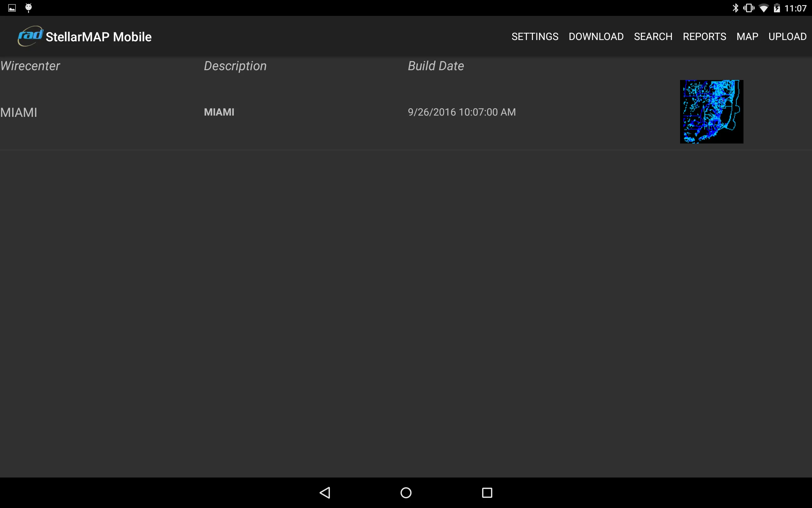Viewport: 812px width, 508px height.
Task: Click the rad StellarMAP logo icon
Action: coord(30,36)
